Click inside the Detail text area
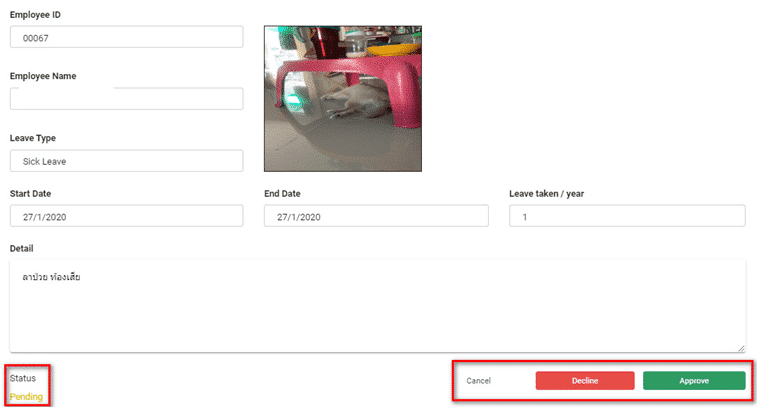Image resolution: width=757 pixels, height=407 pixels. click(x=377, y=305)
